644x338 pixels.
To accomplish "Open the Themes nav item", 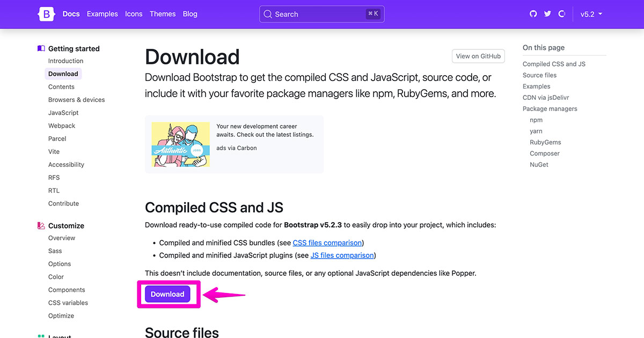I will 163,14.
